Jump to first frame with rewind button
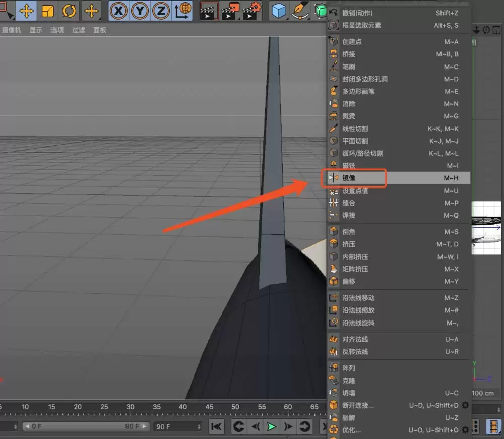504x439 pixels. pos(216,426)
